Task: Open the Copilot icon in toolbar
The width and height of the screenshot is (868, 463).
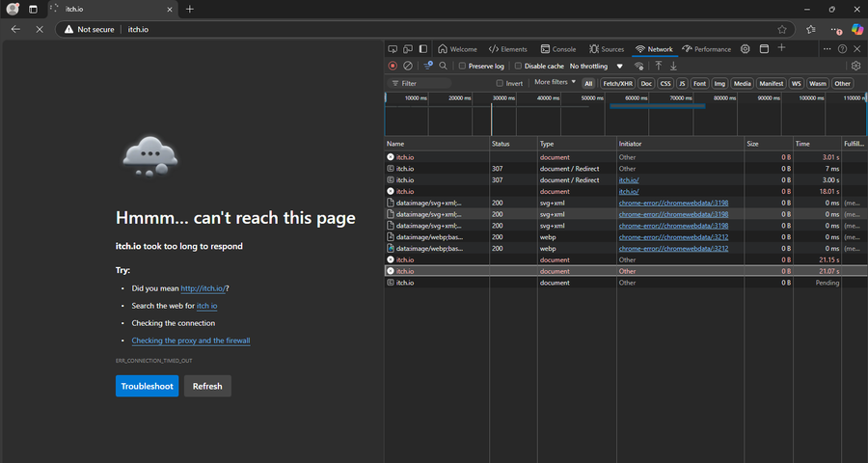Action: [x=857, y=29]
